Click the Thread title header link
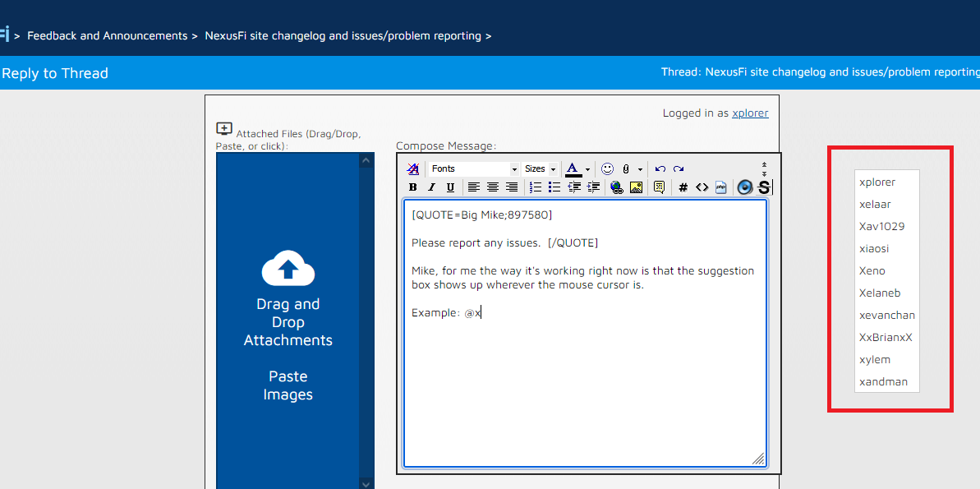This screenshot has width=980, height=489. tap(821, 72)
